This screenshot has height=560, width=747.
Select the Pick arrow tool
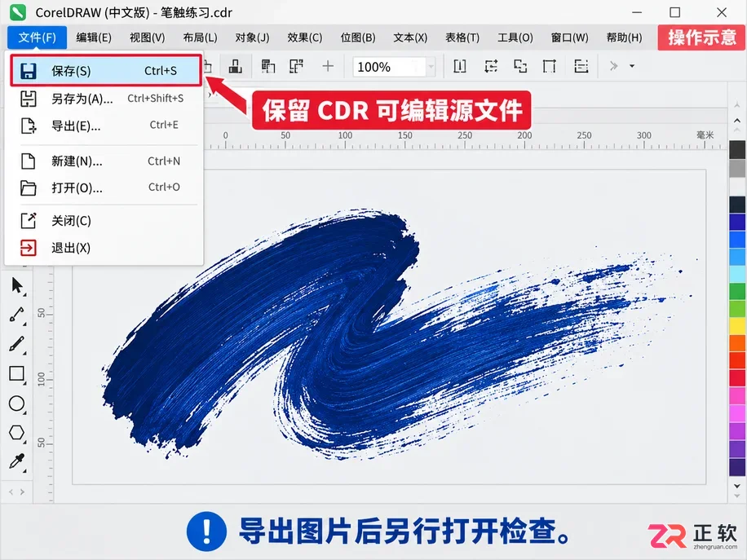[x=16, y=286]
